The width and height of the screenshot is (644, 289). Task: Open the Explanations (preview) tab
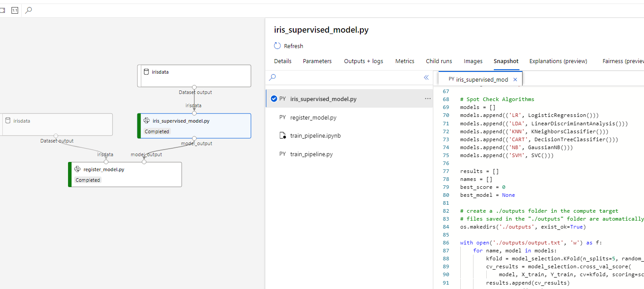coord(558,61)
